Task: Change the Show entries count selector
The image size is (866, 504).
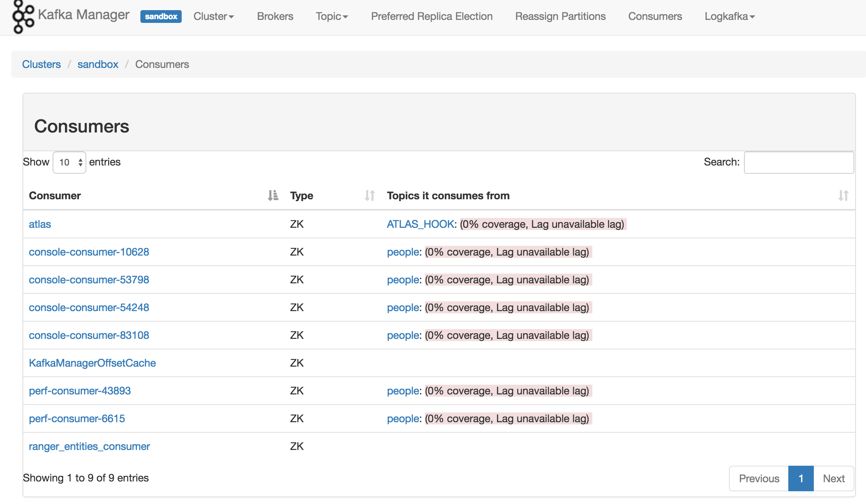Action: (69, 162)
